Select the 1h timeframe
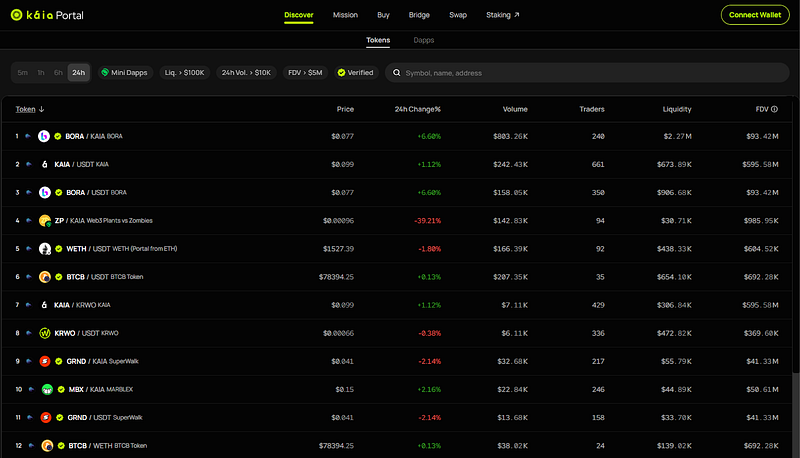Viewport: 800px width, 458px height. [x=41, y=72]
